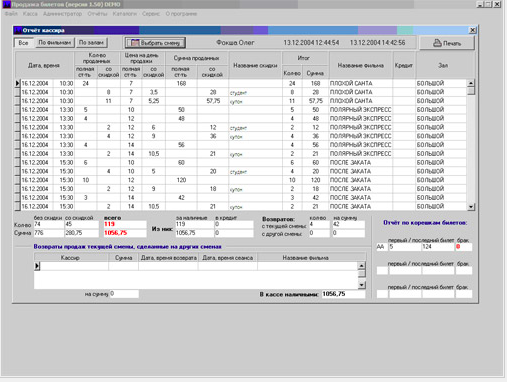Click the row arrow marker in the returns grid
507x382 pixels.
pos(37,266)
